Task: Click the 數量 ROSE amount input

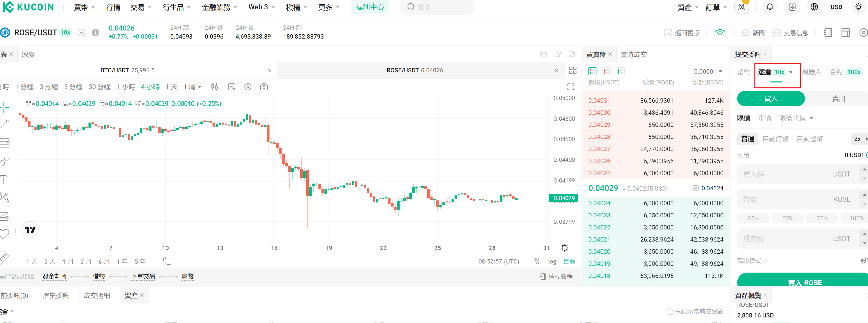Action: [x=802, y=200]
